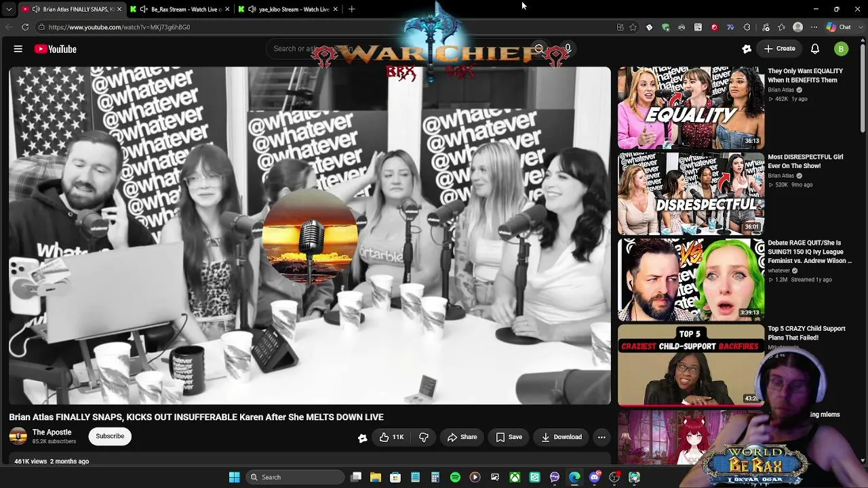868x488 pixels.
Task: Dislike the video with thumbs down
Action: 424,437
